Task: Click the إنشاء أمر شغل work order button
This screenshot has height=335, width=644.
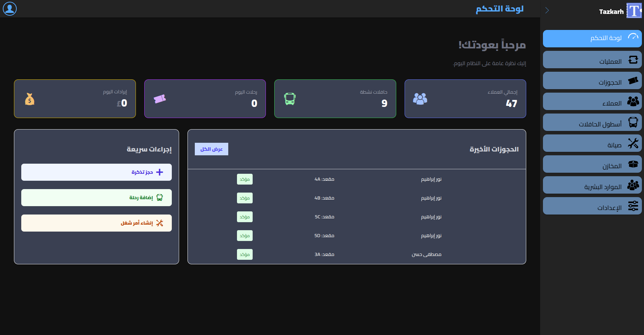Action: [97, 223]
